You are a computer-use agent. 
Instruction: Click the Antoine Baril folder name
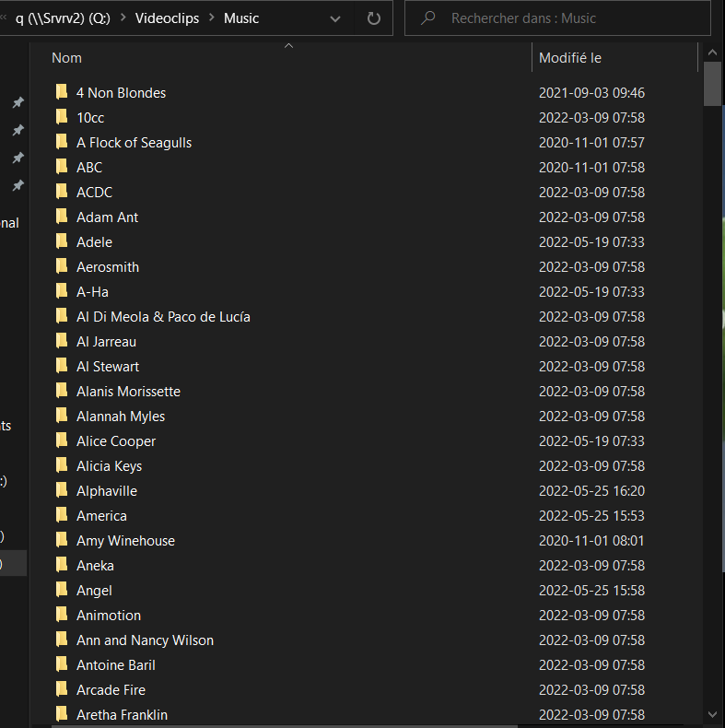[115, 665]
